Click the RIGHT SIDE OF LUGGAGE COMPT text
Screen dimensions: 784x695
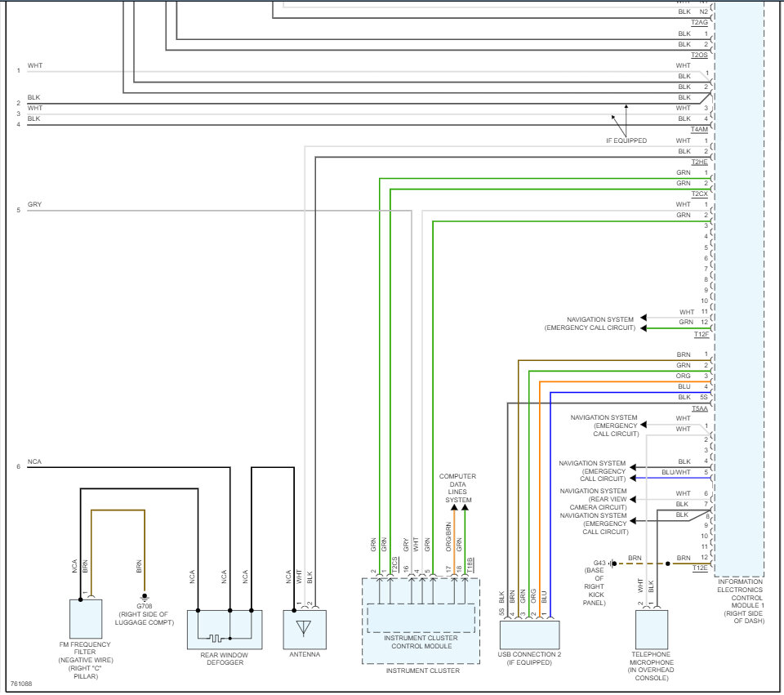(145, 618)
